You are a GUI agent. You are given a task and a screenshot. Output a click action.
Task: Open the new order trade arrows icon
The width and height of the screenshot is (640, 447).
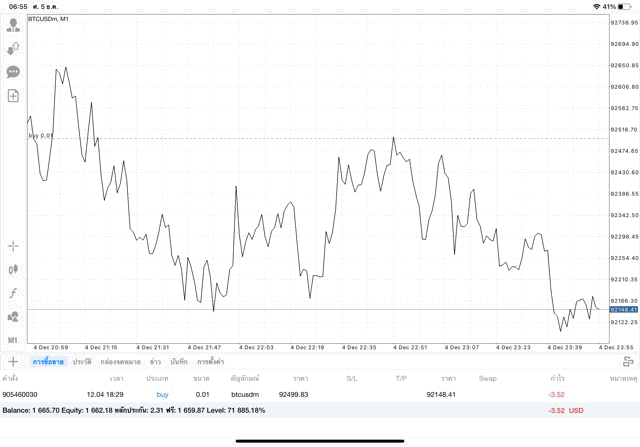pos(13,49)
